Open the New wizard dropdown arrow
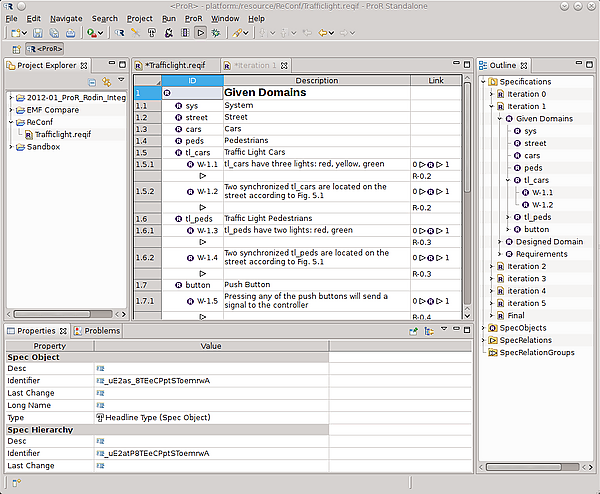Screen dimensions: 600x494 tap(24, 33)
